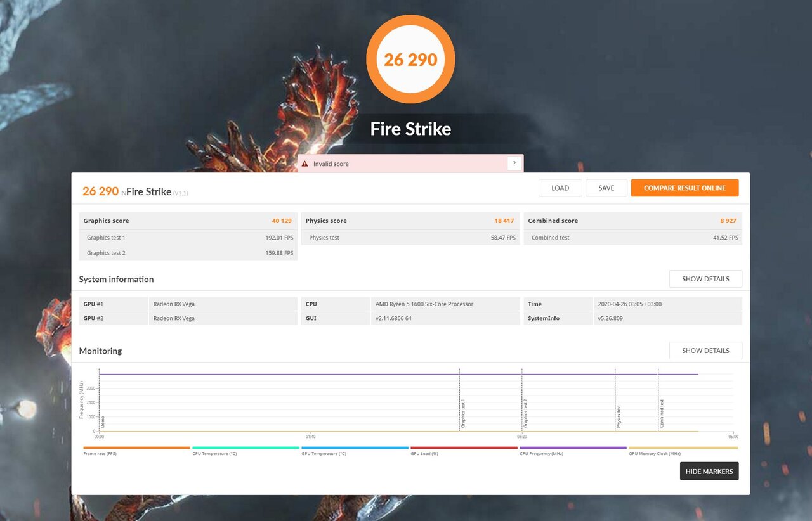Show details for Monitoring section
Image resolution: width=812 pixels, height=521 pixels.
[705, 351]
